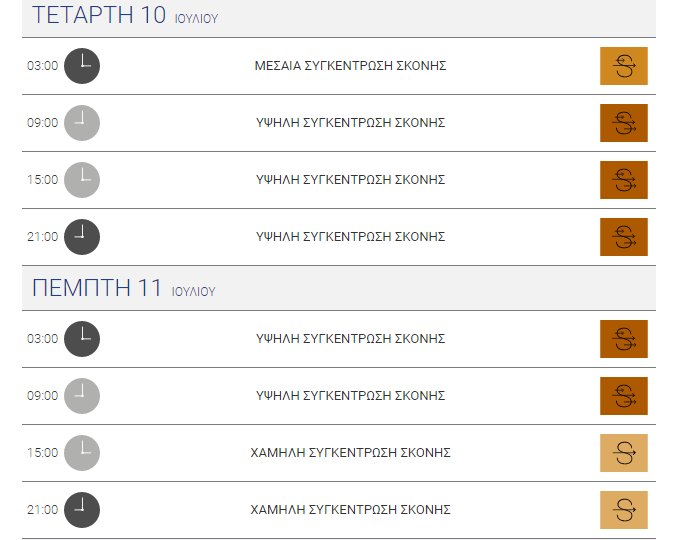
Task: Click the grey clock icon at Wednesday 09:00
Action: 82,123
